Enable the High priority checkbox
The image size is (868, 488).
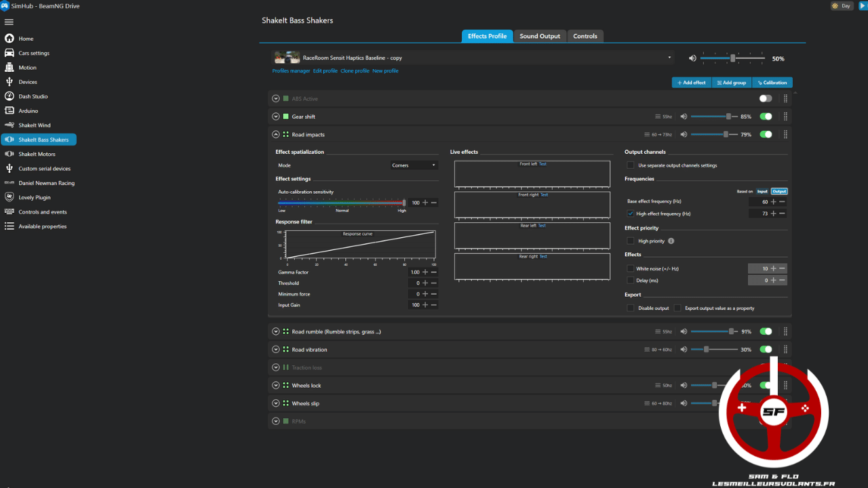coord(631,241)
